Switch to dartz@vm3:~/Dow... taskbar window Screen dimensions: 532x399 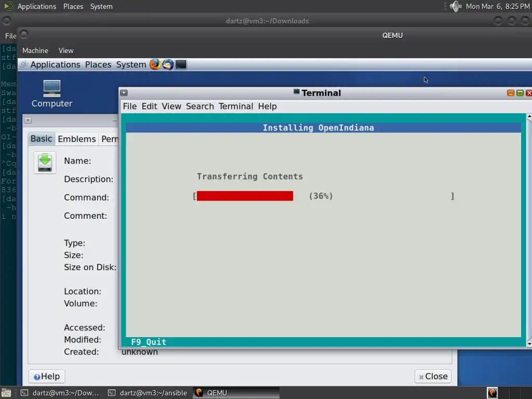pyautogui.click(x=60, y=393)
